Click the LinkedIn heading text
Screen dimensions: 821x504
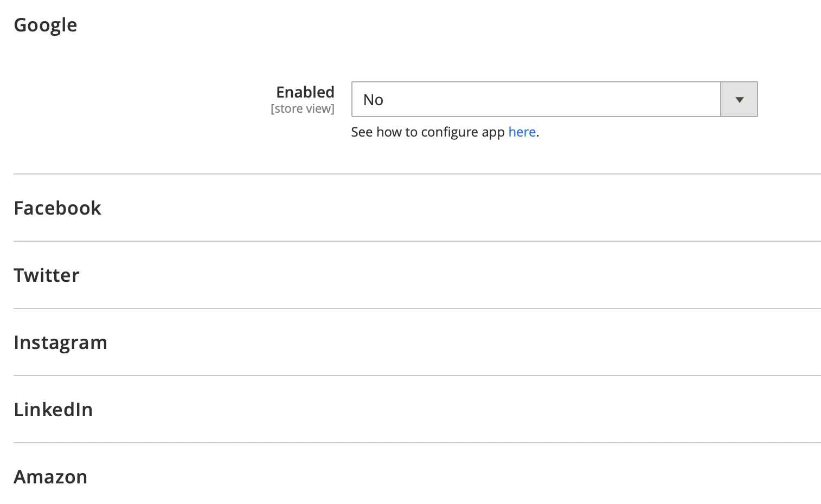(53, 410)
